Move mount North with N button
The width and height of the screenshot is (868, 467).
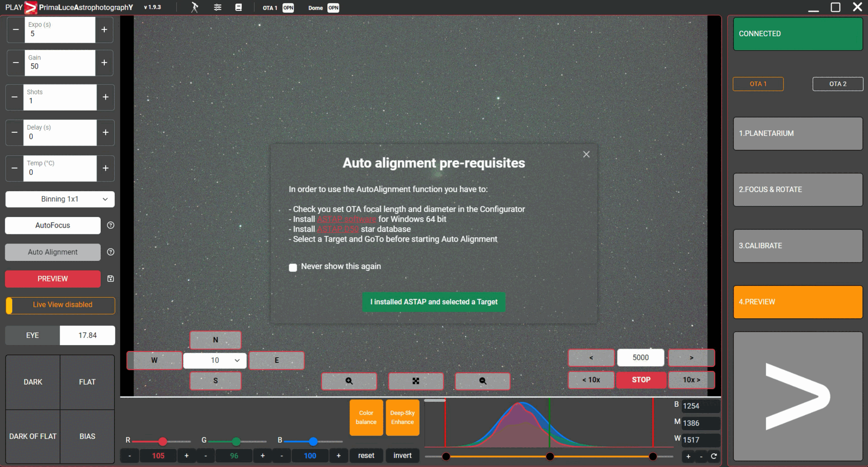[x=216, y=340]
